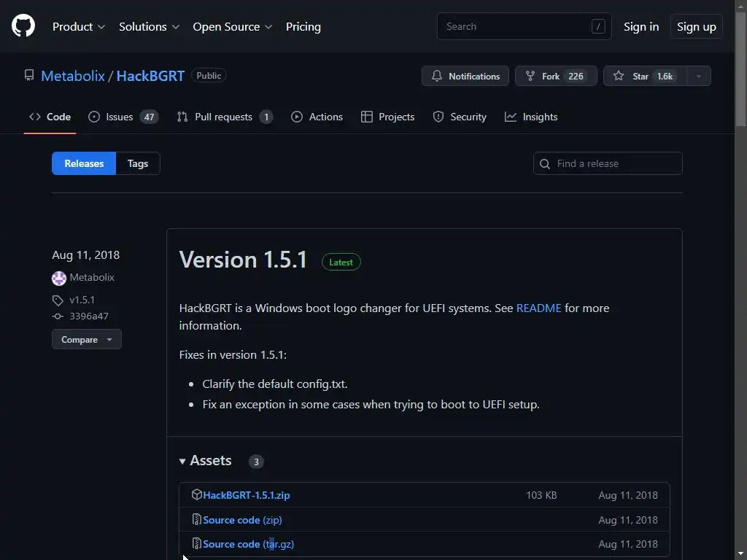Viewport: 747px width, 560px height.
Task: Click the package icon beside HackBGRT-1.5.1.zip
Action: point(196,494)
